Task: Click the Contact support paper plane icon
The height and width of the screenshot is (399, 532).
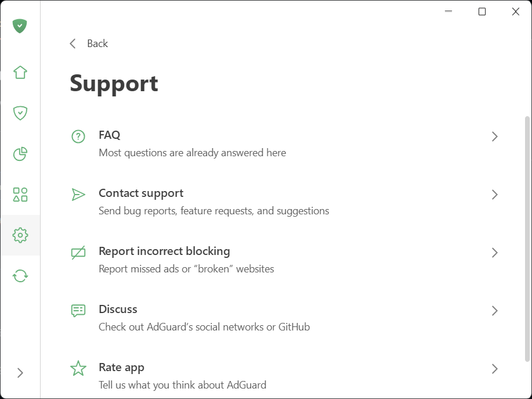Action: click(x=78, y=195)
